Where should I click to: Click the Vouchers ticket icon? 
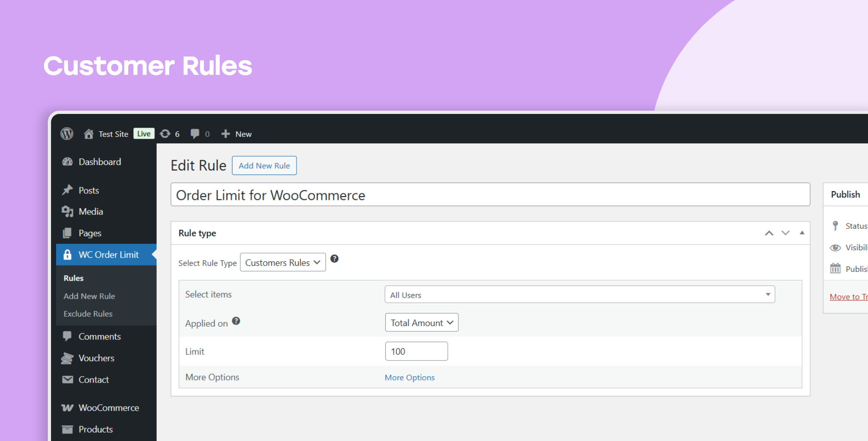point(68,358)
